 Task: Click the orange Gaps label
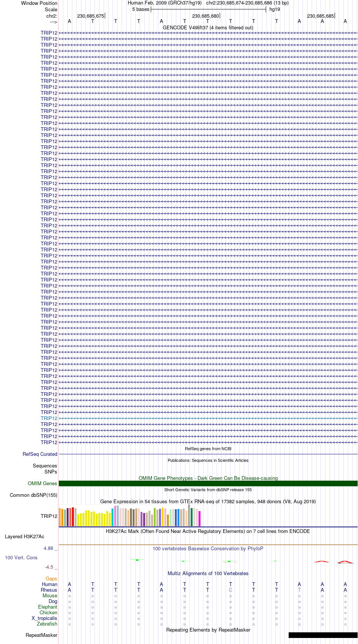pyautogui.click(x=51, y=579)
